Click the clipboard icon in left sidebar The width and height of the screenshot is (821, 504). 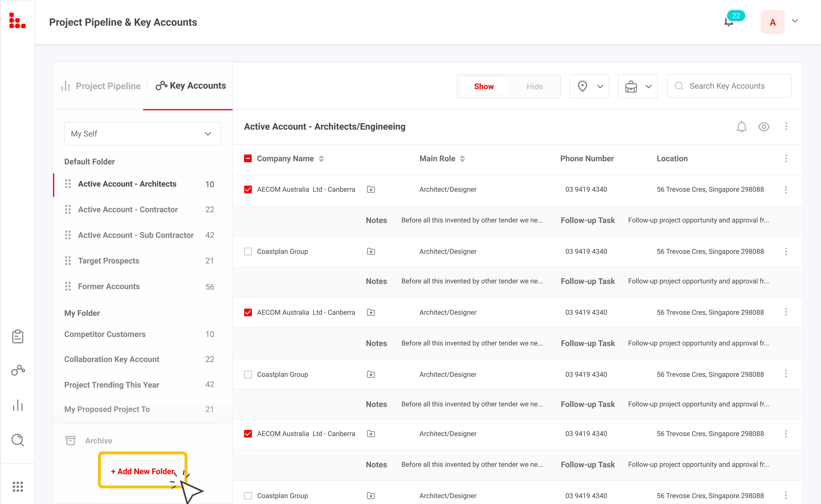coord(18,336)
